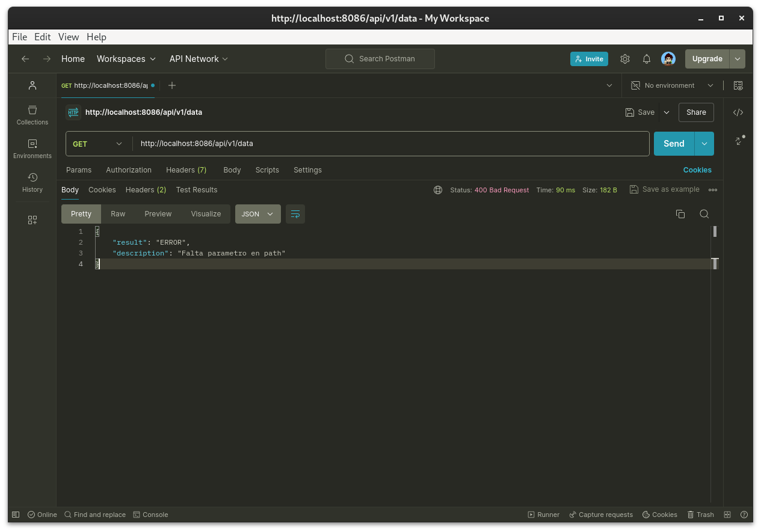Open the Collections sidebar panel
This screenshot has width=761, height=532.
32,115
